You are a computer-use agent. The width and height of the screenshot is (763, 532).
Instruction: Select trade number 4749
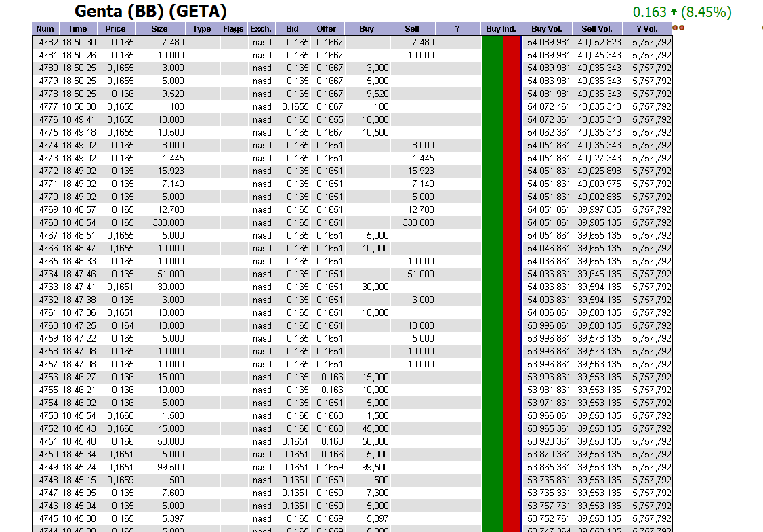point(48,467)
